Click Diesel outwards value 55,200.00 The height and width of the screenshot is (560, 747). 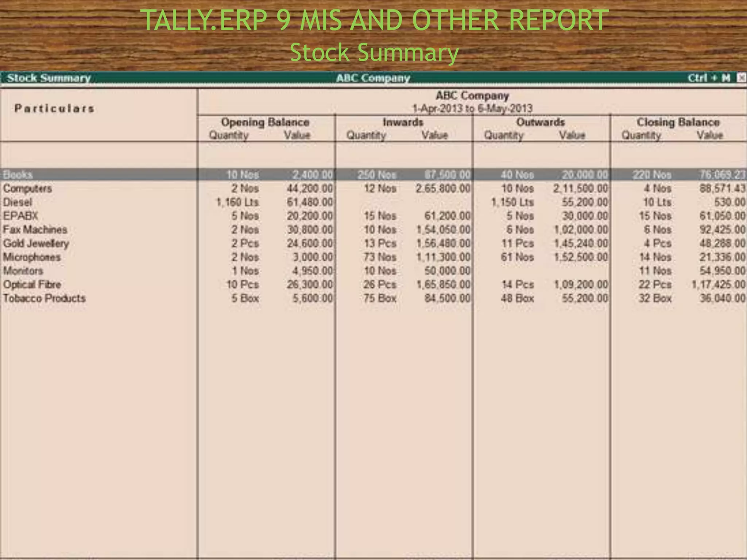coord(585,202)
